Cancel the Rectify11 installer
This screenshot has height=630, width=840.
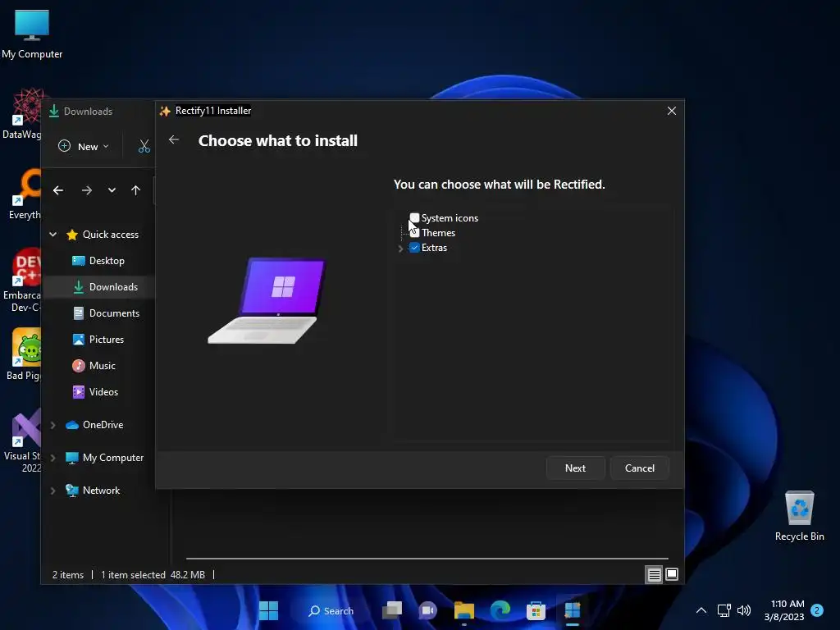click(640, 468)
